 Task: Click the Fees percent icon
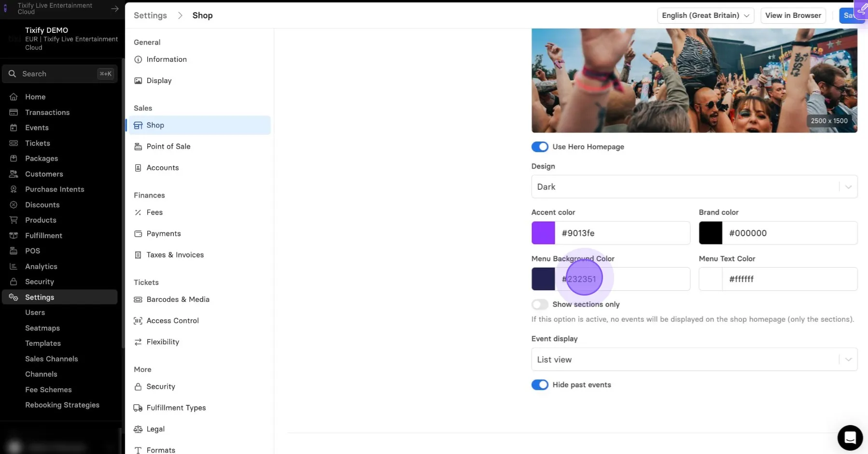click(x=138, y=212)
